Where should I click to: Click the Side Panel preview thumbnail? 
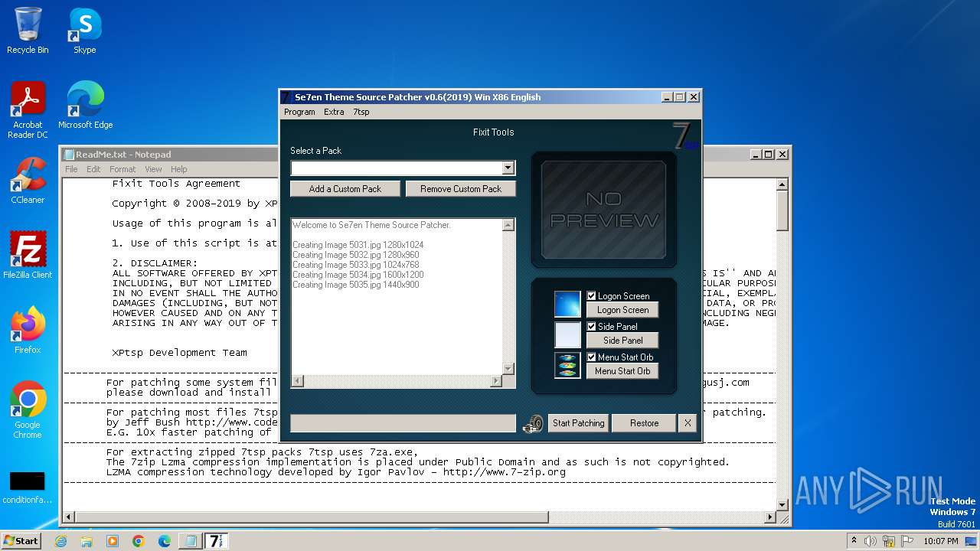point(568,334)
